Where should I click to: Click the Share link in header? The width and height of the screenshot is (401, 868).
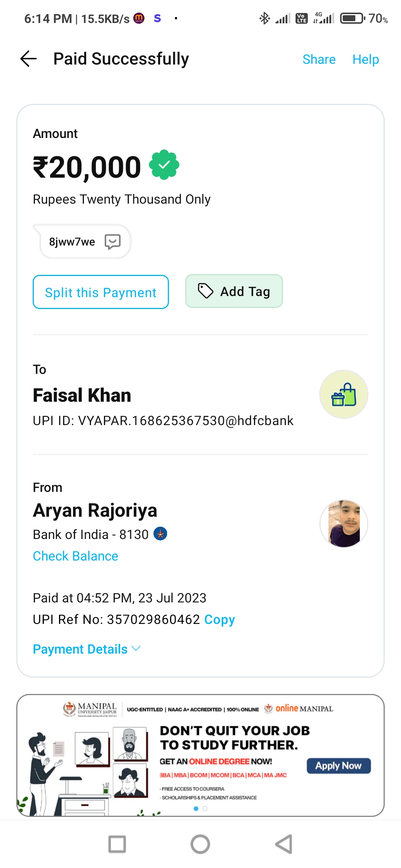click(319, 59)
